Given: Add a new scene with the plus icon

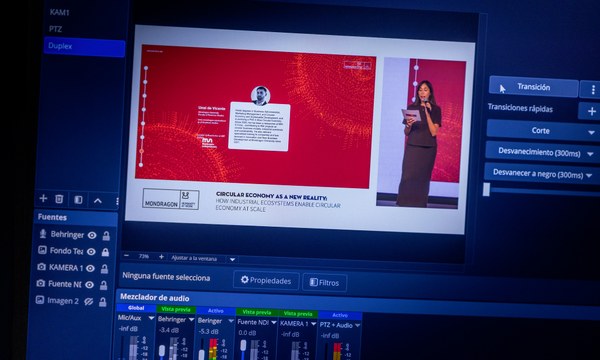Looking at the screenshot, I should (x=43, y=198).
